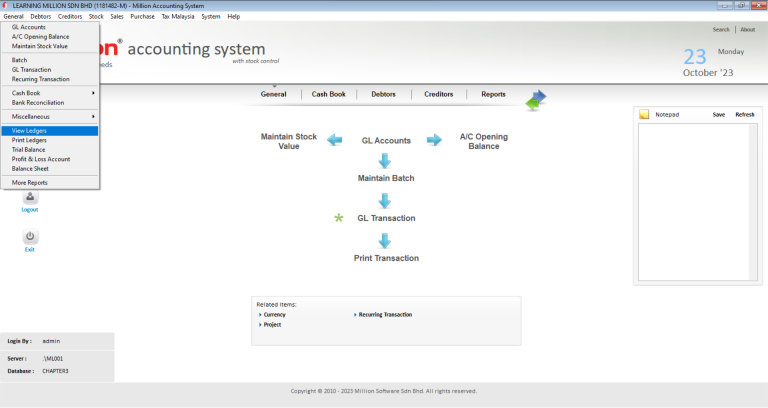The height and width of the screenshot is (408, 768).
Task: Click the About link at top right
Action: pyautogui.click(x=747, y=29)
